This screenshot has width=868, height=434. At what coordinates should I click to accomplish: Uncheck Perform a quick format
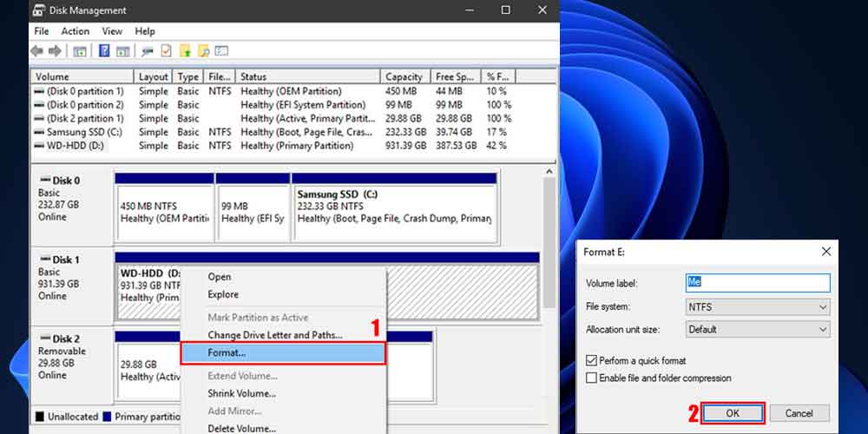click(x=592, y=361)
